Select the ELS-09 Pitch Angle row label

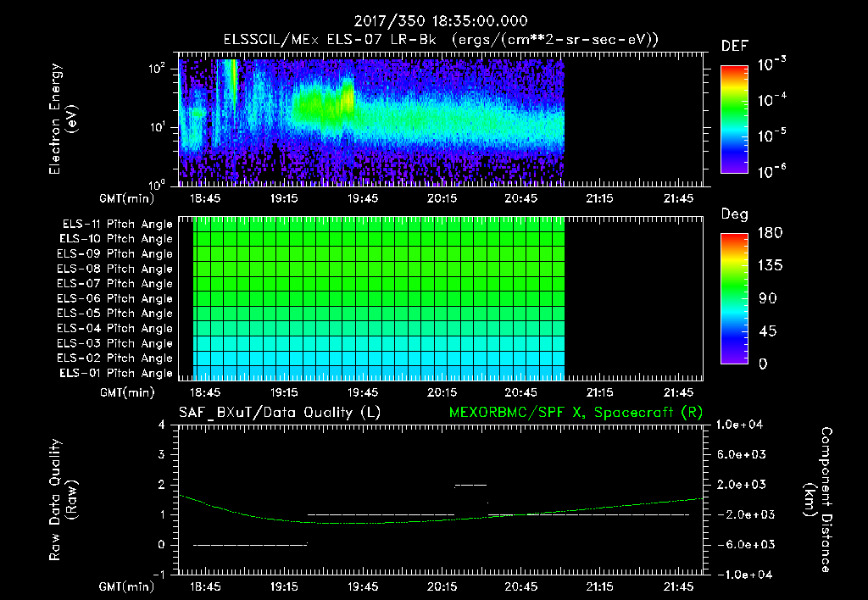click(x=115, y=254)
